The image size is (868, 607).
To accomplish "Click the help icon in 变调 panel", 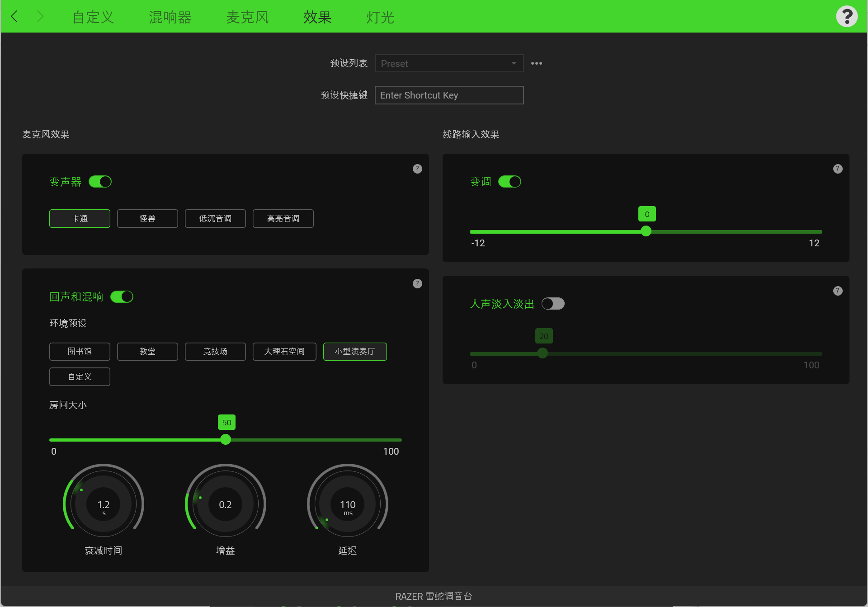I will (837, 169).
